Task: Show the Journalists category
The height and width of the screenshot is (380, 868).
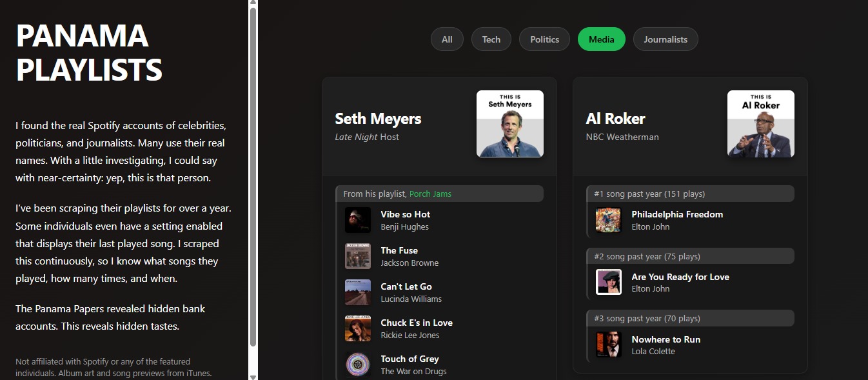Action: coord(666,39)
